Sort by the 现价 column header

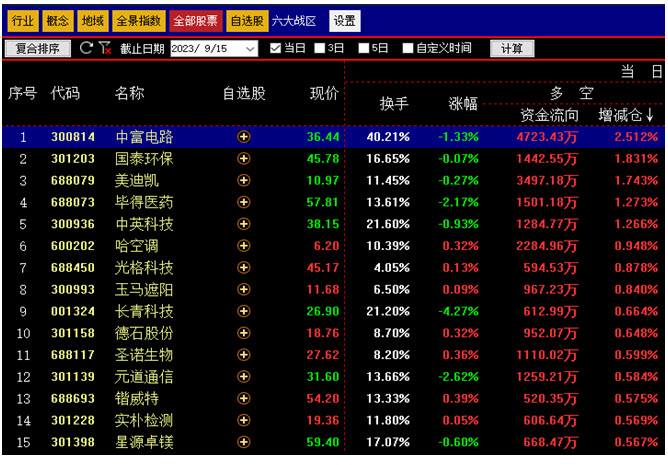pyautogui.click(x=324, y=93)
